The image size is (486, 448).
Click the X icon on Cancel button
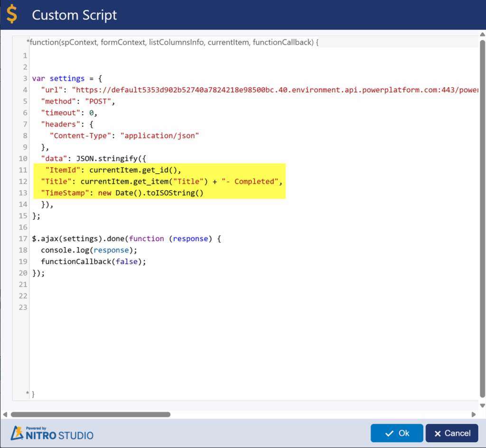[437, 433]
